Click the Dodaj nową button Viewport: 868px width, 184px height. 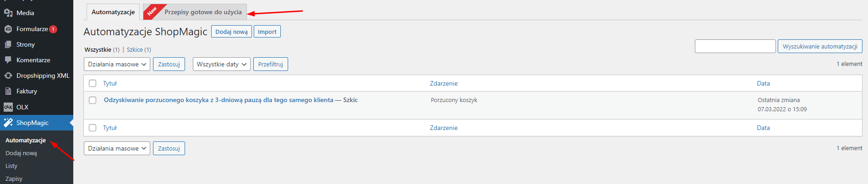pos(231,32)
